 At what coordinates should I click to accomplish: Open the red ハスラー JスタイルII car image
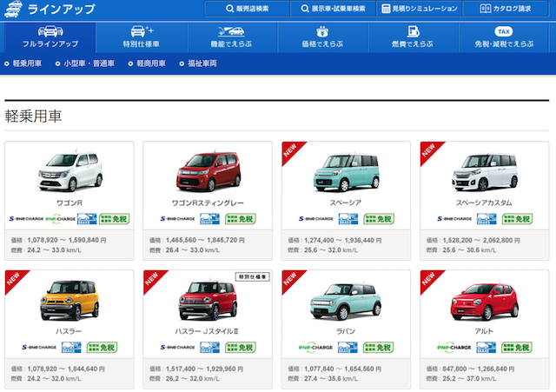[x=208, y=300]
